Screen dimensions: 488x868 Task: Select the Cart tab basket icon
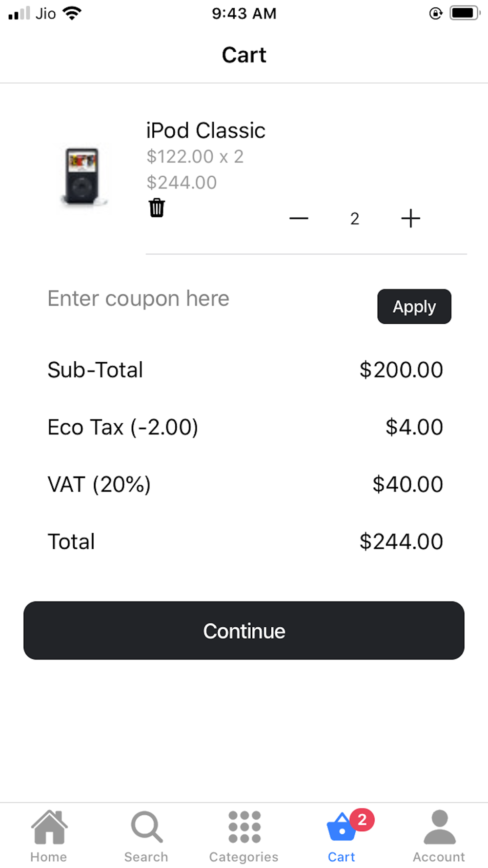342,827
